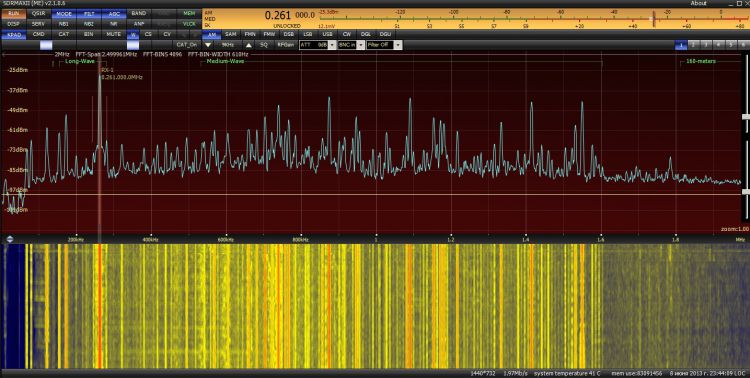Toggle the ANF notch filter
The width and height of the screenshot is (750, 378).
click(x=139, y=23)
